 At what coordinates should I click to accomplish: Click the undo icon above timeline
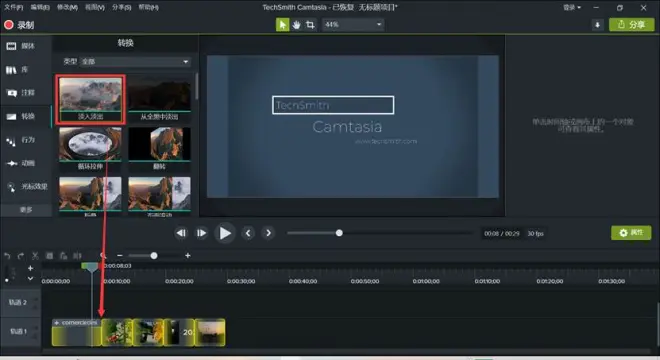(7, 256)
